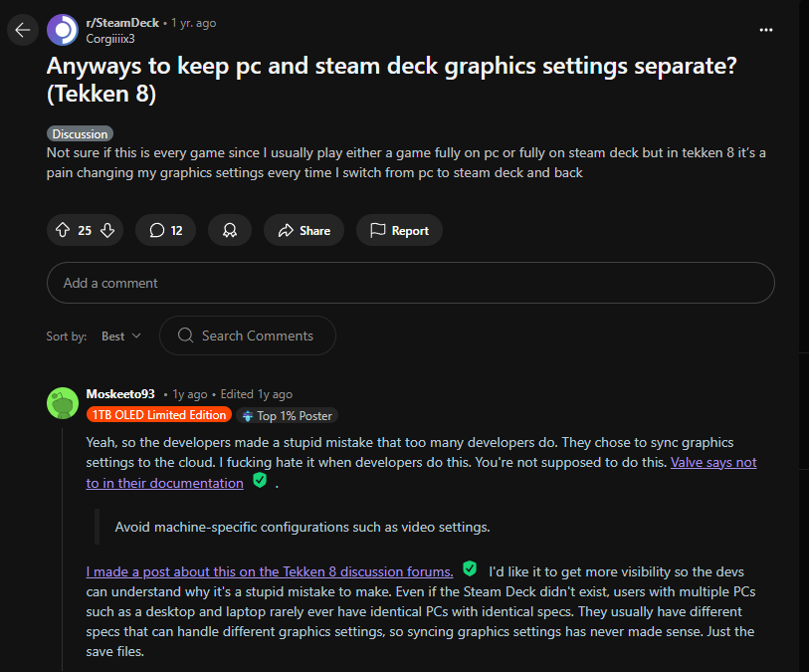
Task: Click the vote score 25
Action: pyautogui.click(x=85, y=231)
